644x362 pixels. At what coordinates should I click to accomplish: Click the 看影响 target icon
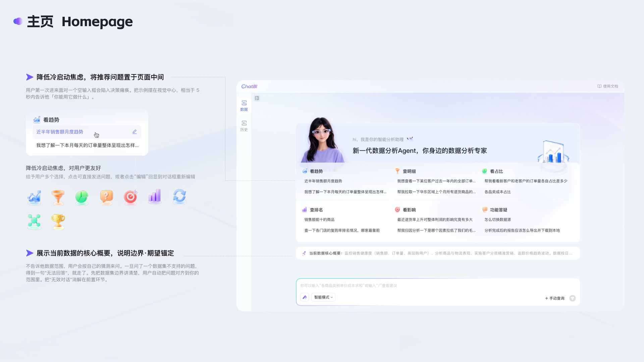pyautogui.click(x=397, y=210)
